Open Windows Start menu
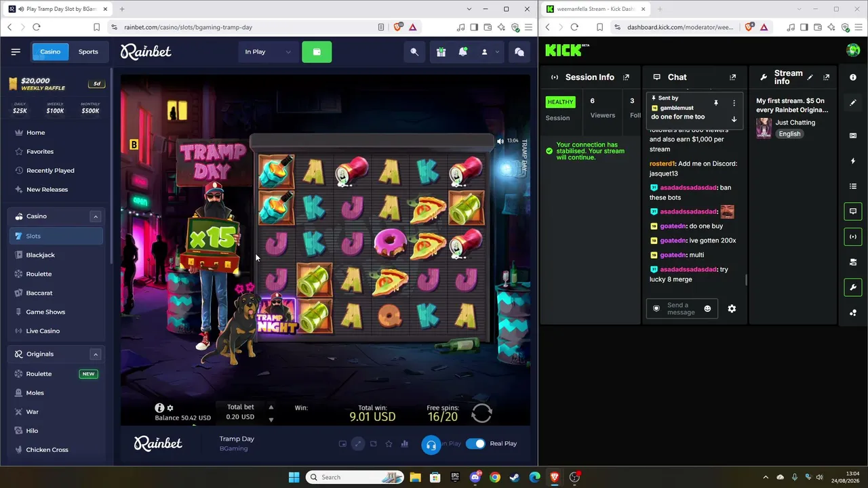This screenshot has width=868, height=488. pos(294,477)
